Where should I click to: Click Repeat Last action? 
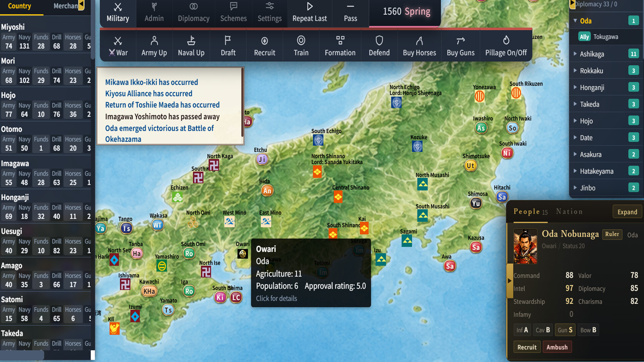[310, 13]
